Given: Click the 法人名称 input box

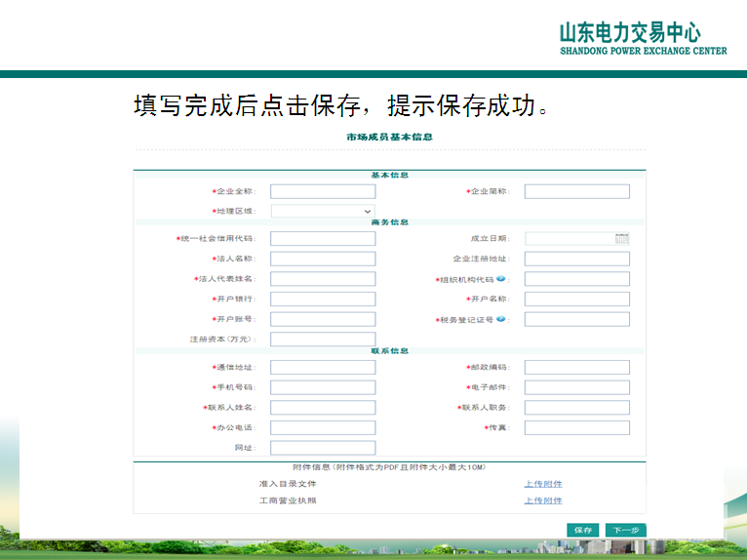Looking at the screenshot, I should (323, 259).
